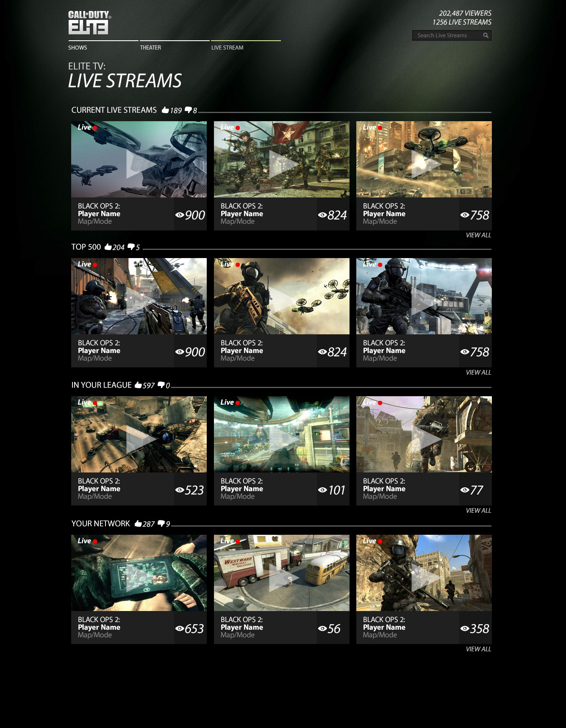Select the Live Stream tab
Viewport: 566px width, 728px height.
pyautogui.click(x=227, y=47)
